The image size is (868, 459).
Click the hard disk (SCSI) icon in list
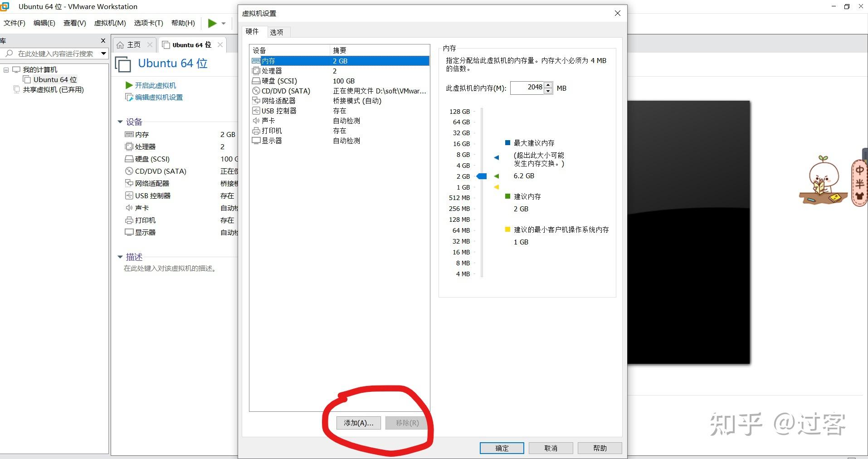[x=256, y=81]
